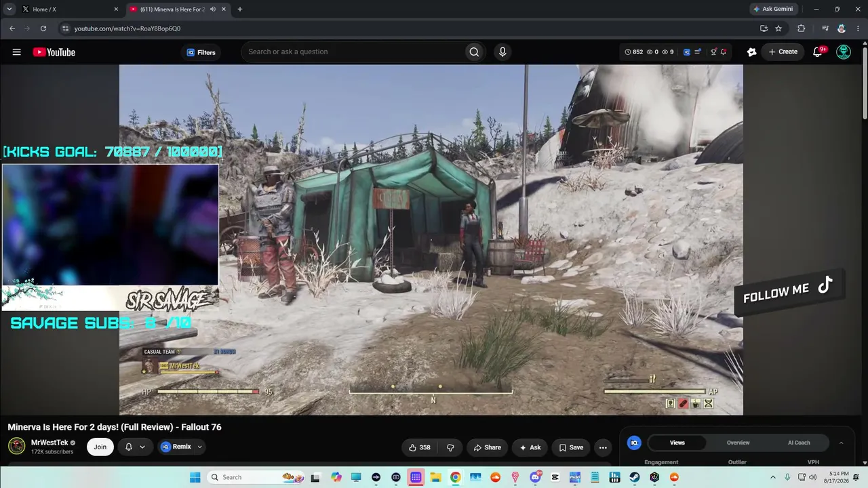
Task: Open the Chrome profile avatar
Action: tap(842, 28)
